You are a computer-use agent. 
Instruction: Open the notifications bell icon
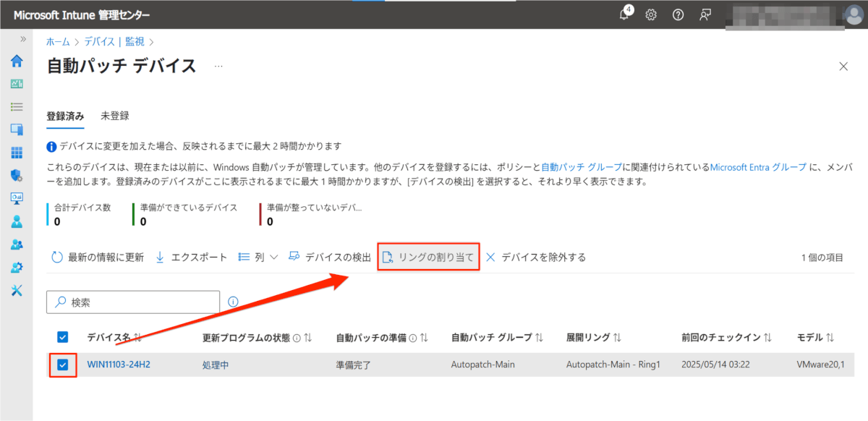[x=626, y=14]
